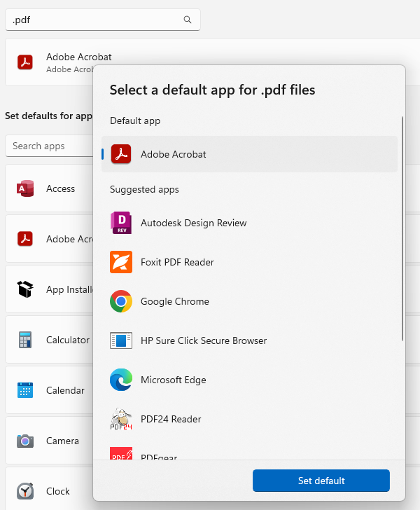Open Access in the apps list
420x510 pixels.
click(50, 188)
